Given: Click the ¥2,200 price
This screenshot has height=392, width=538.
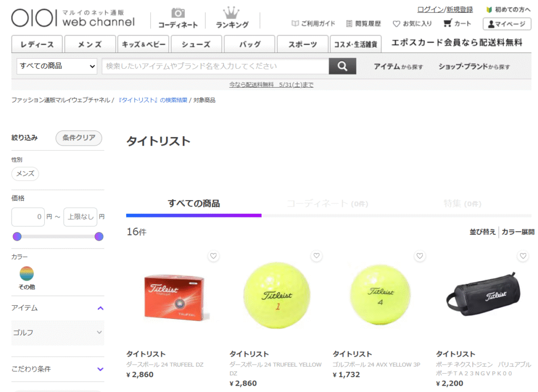Looking at the screenshot, I should point(450,384).
